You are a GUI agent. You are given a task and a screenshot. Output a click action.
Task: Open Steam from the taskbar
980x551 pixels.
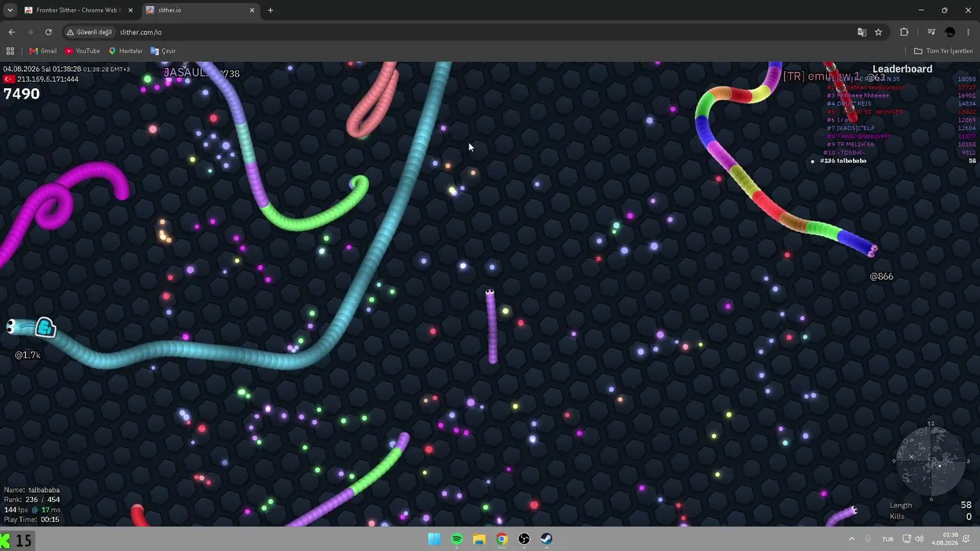point(546,539)
